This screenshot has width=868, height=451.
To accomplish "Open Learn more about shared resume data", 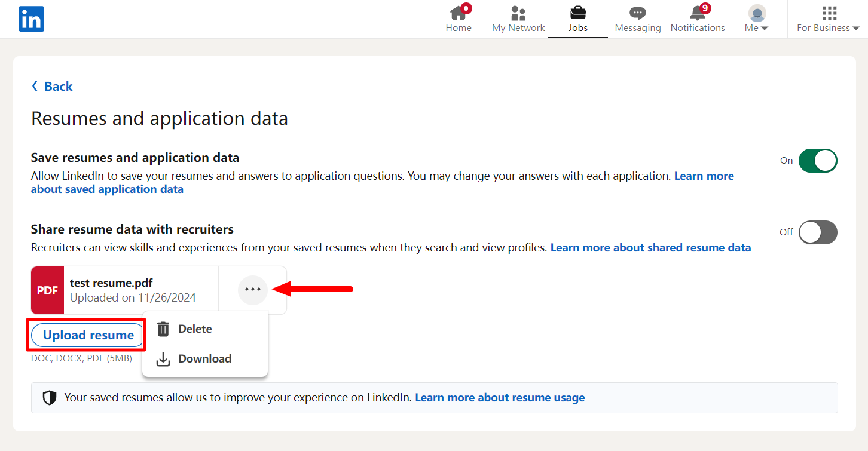I will tap(650, 247).
